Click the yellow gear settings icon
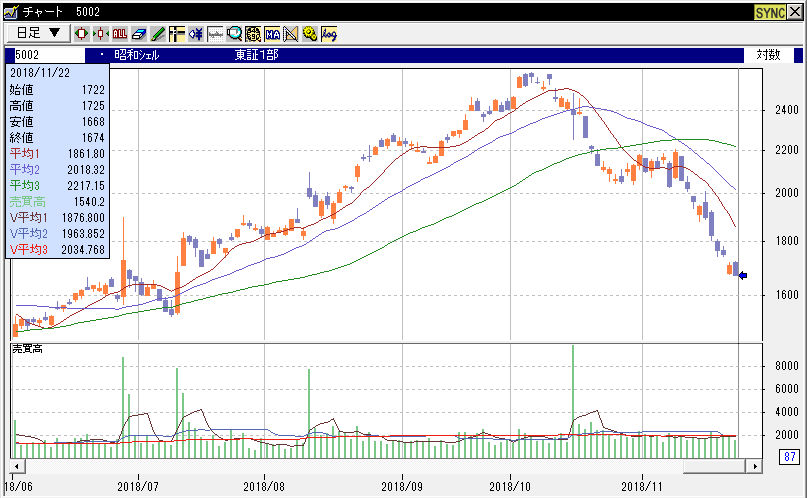Viewport: 807px width, 498px height. coord(310,33)
